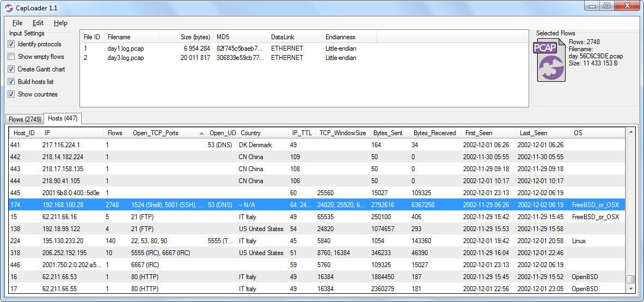
Task: Select host row 192.168.100.28
Action: [63, 205]
